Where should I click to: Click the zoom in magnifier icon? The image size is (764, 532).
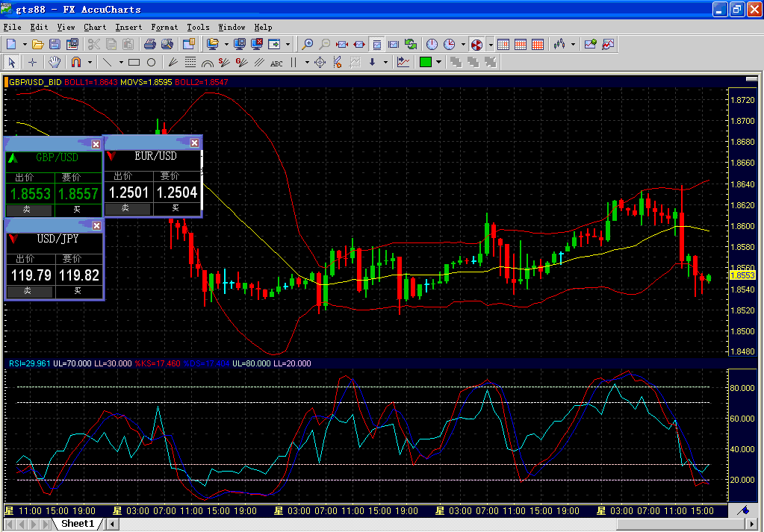coord(307,45)
